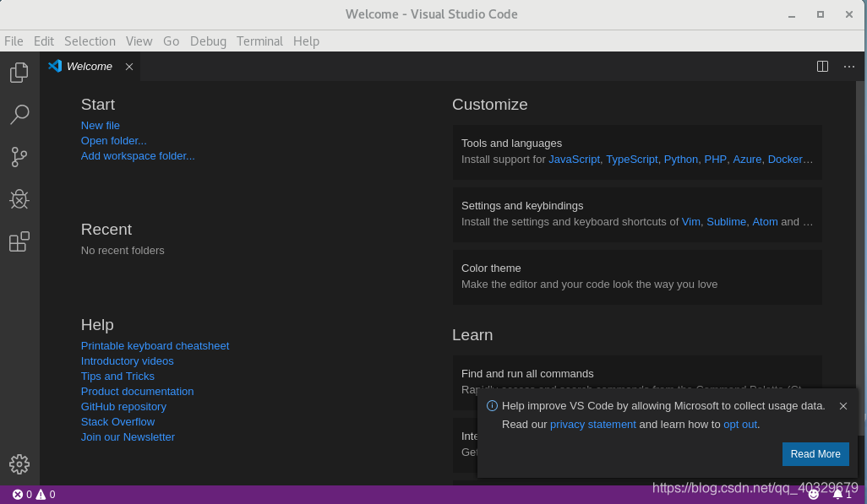Open the Debug view bug icon
This screenshot has width=867, height=504.
click(19, 199)
